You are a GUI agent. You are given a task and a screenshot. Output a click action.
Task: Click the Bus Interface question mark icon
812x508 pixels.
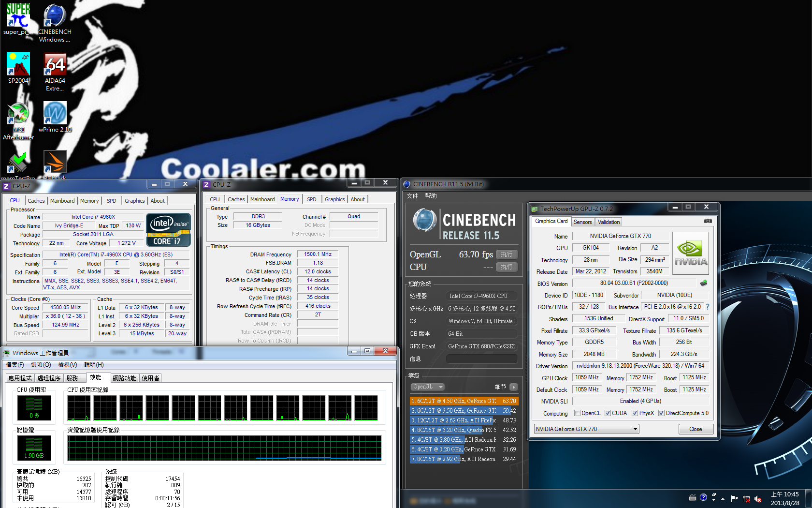tap(708, 307)
